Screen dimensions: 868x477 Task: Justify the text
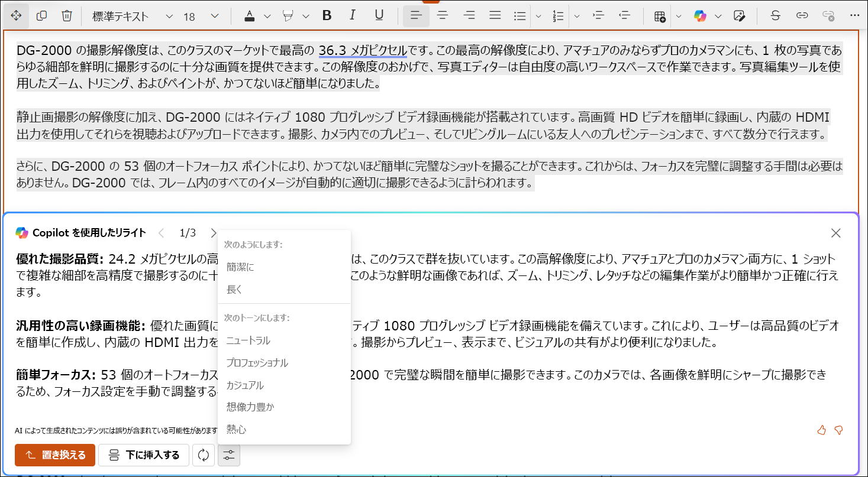(495, 16)
